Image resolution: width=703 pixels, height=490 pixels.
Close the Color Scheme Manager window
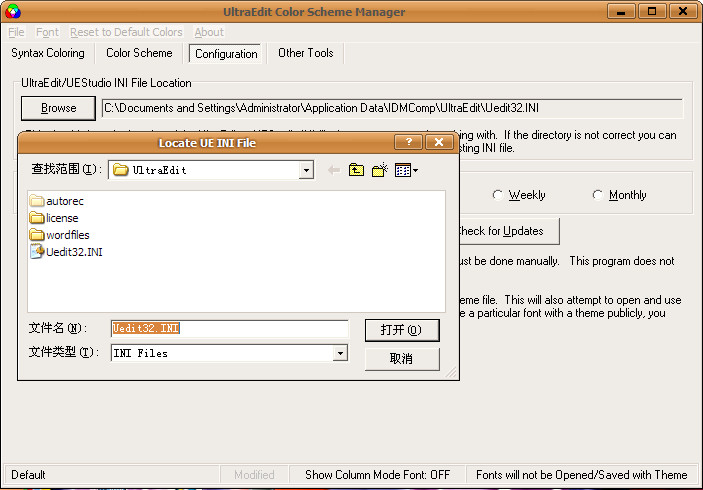(683, 11)
